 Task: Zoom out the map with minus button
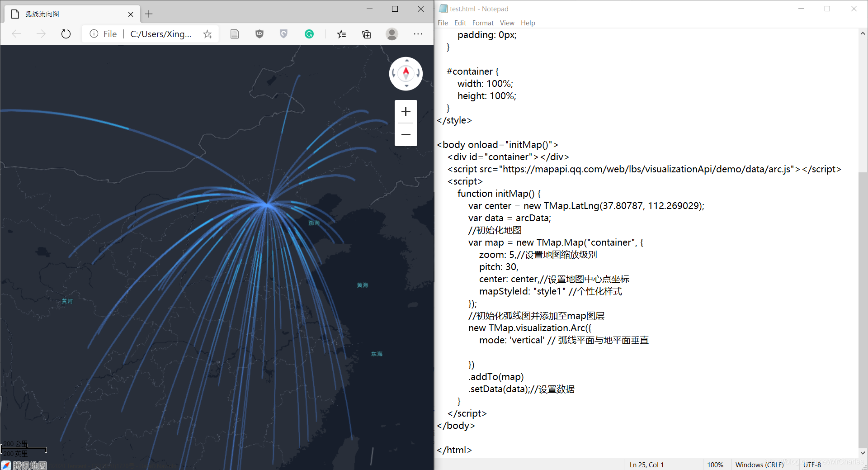point(406,134)
